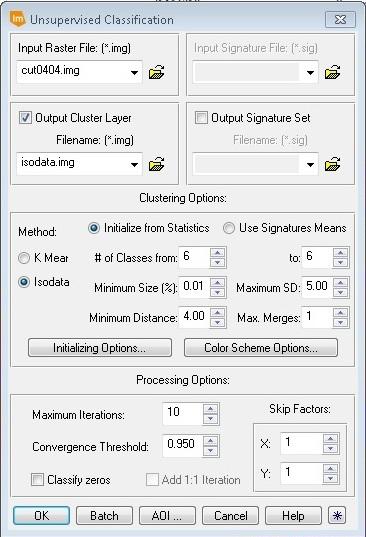Click the Max. Merges field
The image size is (366, 537).
(317, 317)
